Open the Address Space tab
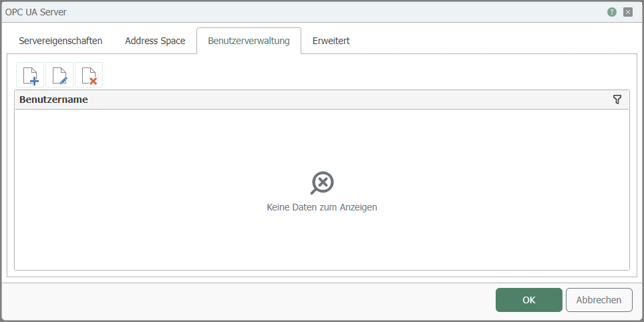This screenshot has height=322, width=644. [155, 41]
